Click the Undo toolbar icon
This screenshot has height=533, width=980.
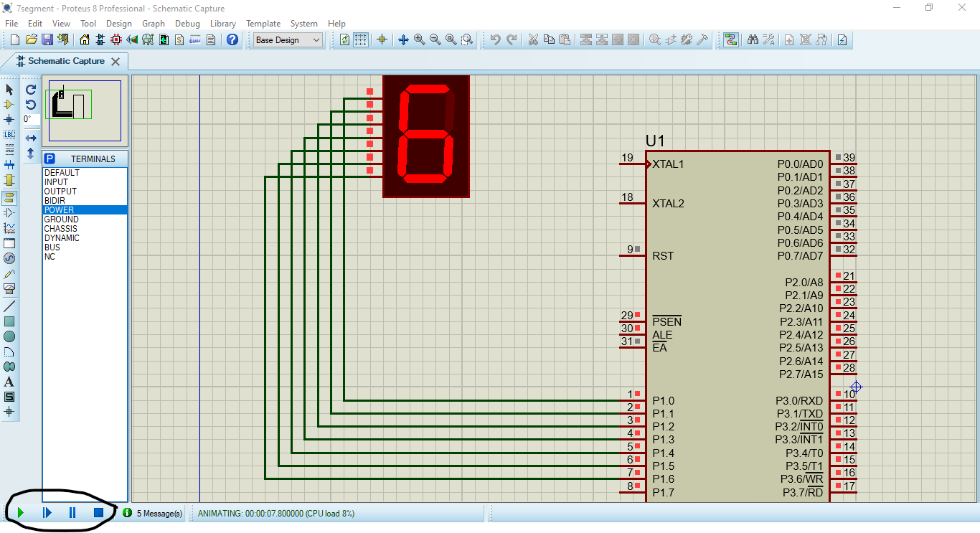coord(494,39)
